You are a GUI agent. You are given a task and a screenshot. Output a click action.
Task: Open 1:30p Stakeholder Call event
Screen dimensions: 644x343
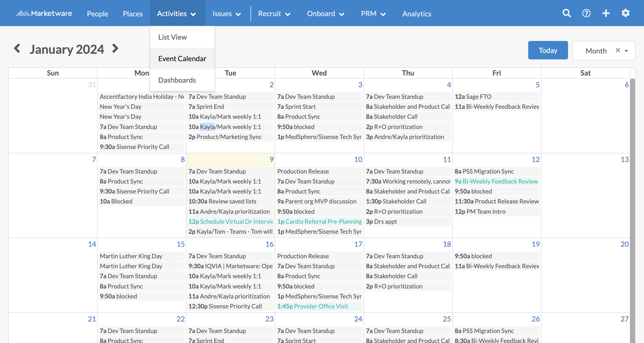408,201
